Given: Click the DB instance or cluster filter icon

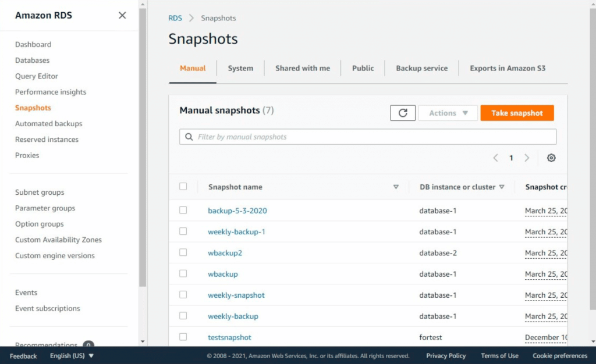Looking at the screenshot, I should (502, 187).
